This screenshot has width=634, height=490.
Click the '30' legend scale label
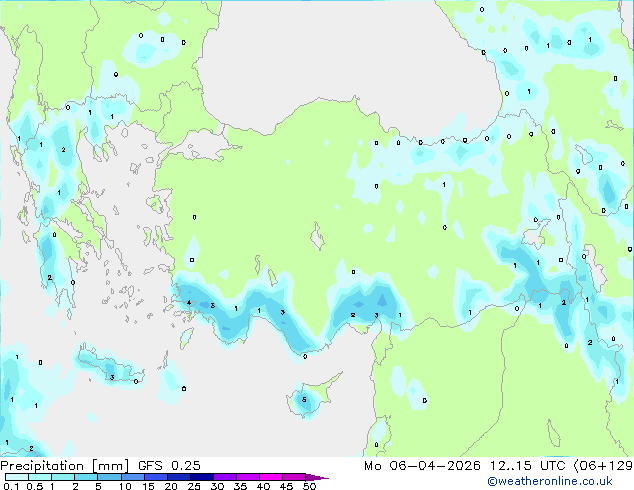[x=217, y=486]
